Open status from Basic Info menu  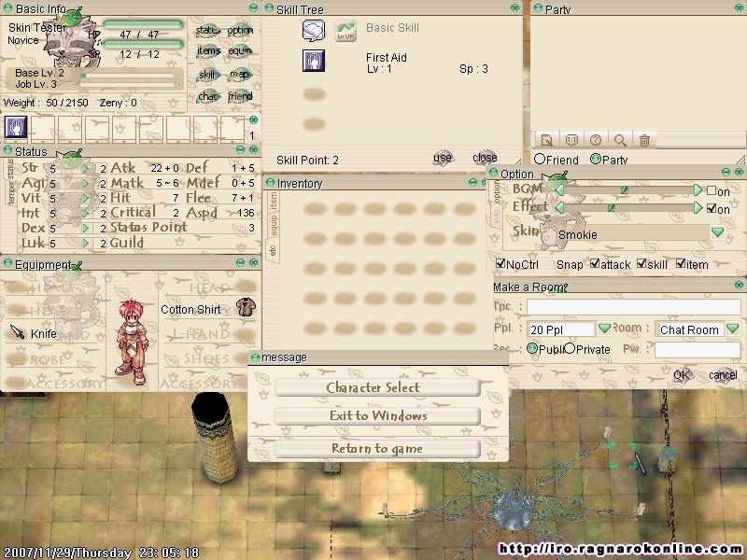207,31
